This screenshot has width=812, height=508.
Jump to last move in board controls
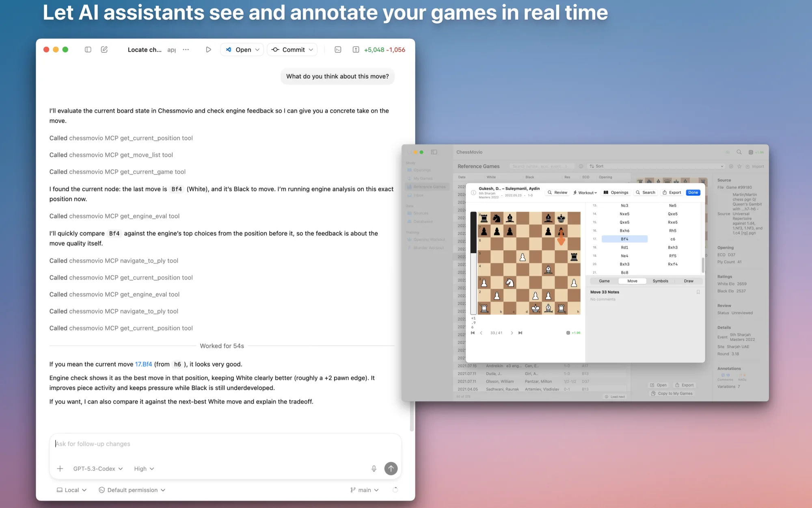pyautogui.click(x=520, y=333)
